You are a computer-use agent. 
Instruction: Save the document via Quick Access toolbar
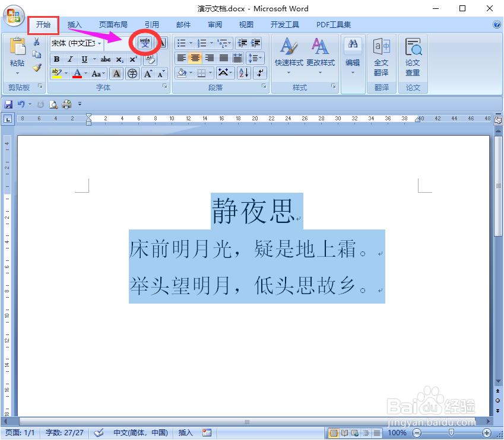[x=8, y=104]
